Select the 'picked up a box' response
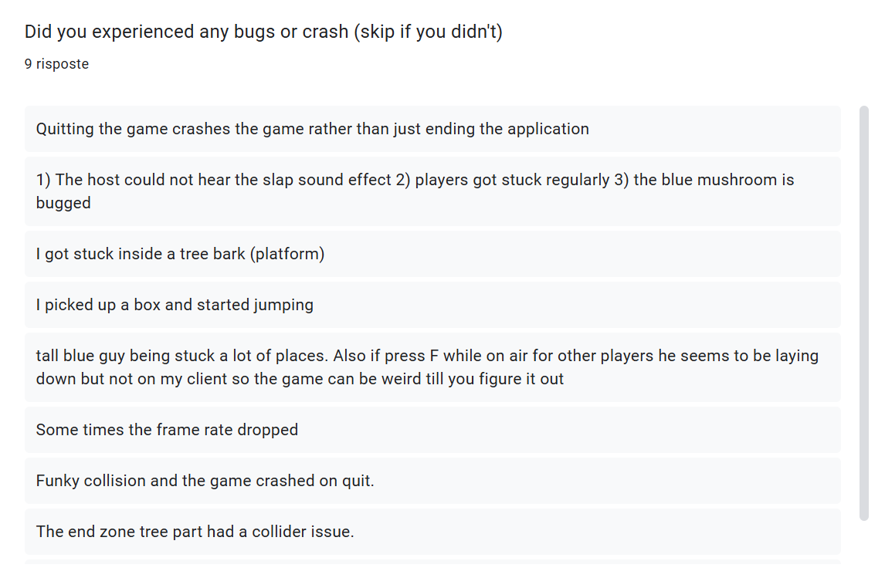The height and width of the screenshot is (588, 885). 432,305
